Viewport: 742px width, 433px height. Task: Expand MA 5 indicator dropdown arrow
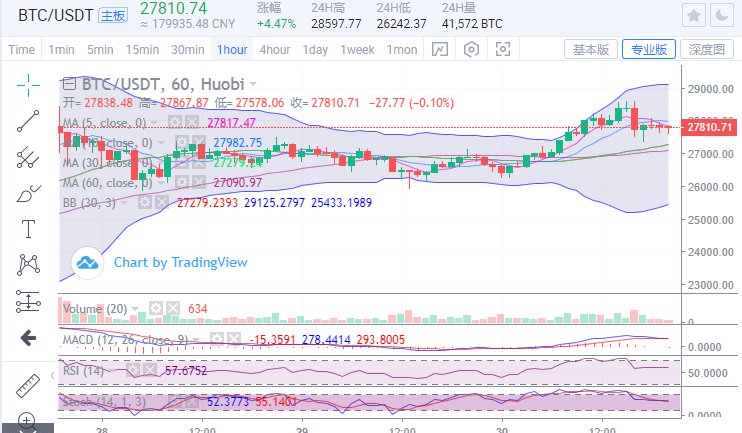tap(154, 124)
